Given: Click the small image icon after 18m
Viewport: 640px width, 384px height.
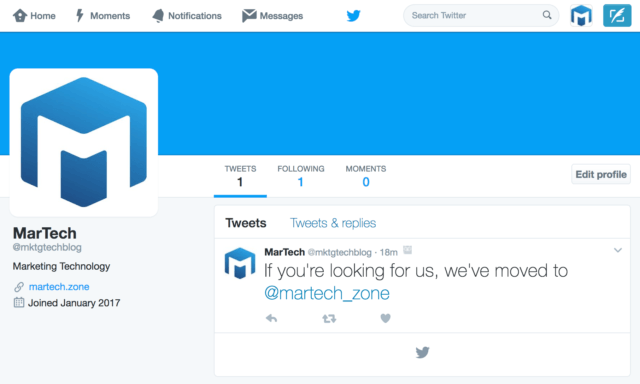Looking at the screenshot, I should click(407, 250).
